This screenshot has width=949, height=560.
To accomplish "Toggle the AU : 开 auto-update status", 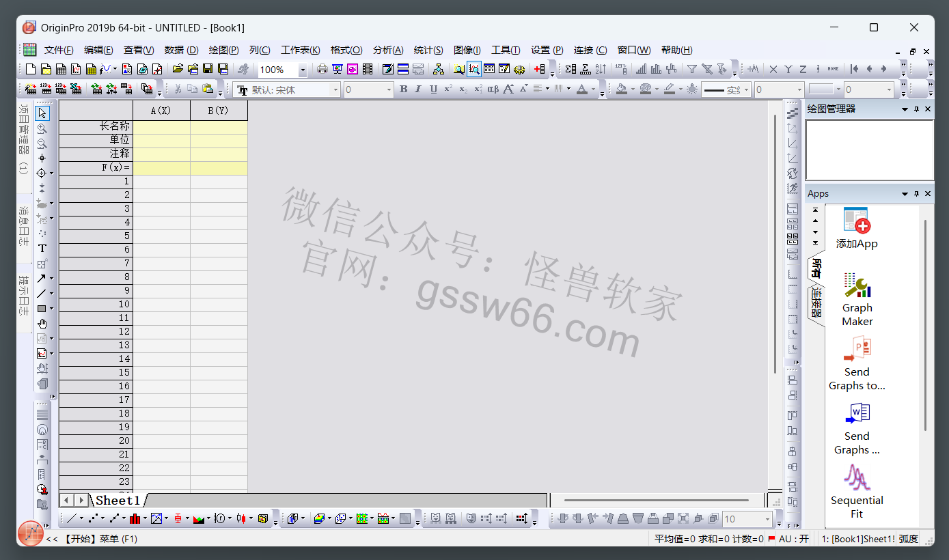I will coord(794,539).
